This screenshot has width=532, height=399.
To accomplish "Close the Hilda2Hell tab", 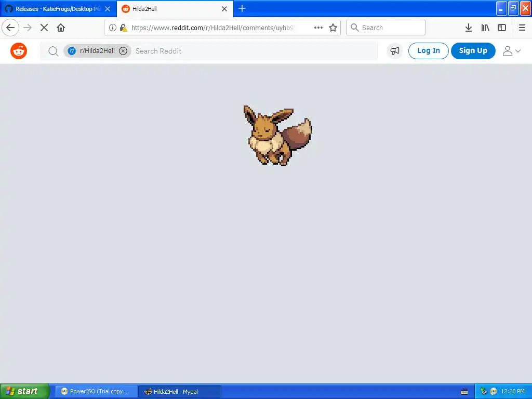I will pos(224,9).
